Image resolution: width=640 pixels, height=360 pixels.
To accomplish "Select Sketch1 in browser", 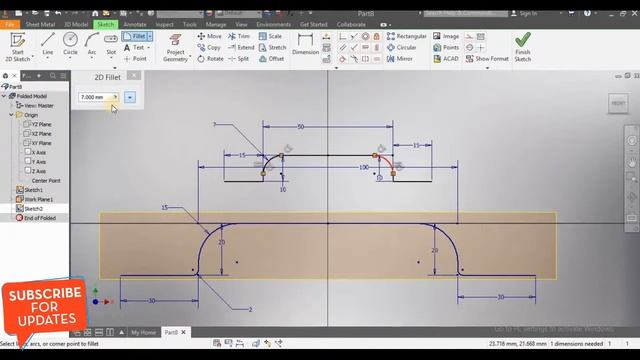I will click(x=29, y=190).
